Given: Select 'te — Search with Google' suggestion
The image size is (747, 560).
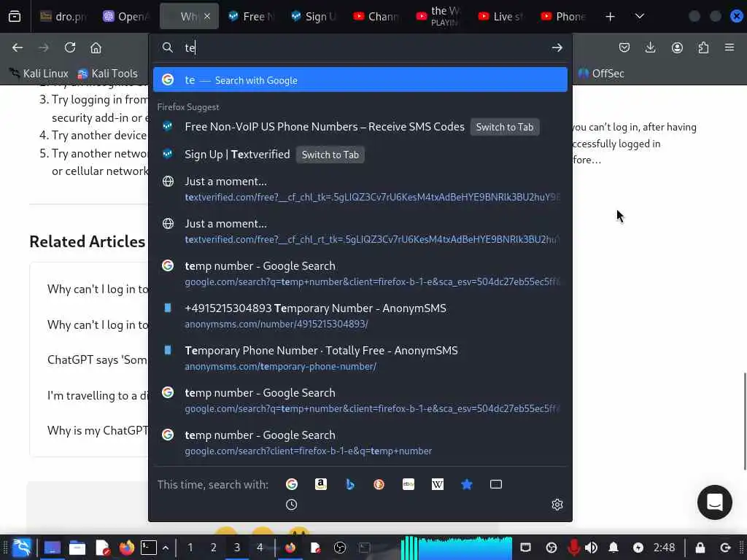Looking at the screenshot, I should click(360, 80).
